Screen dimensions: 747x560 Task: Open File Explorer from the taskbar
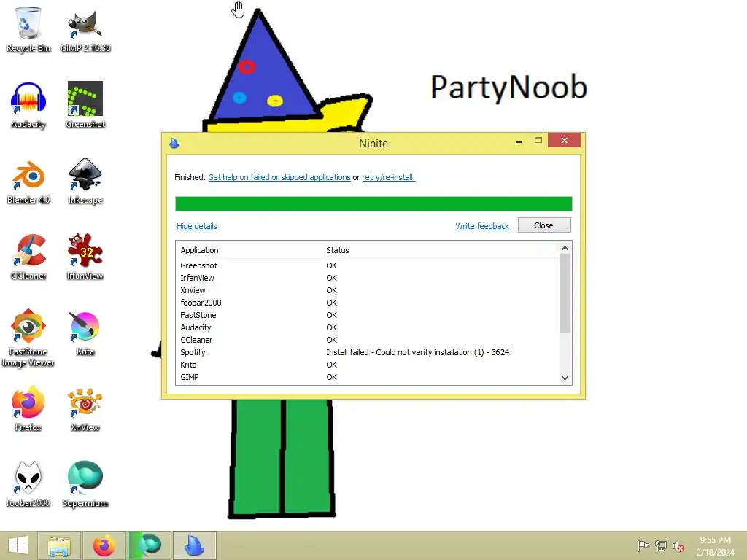click(x=59, y=545)
